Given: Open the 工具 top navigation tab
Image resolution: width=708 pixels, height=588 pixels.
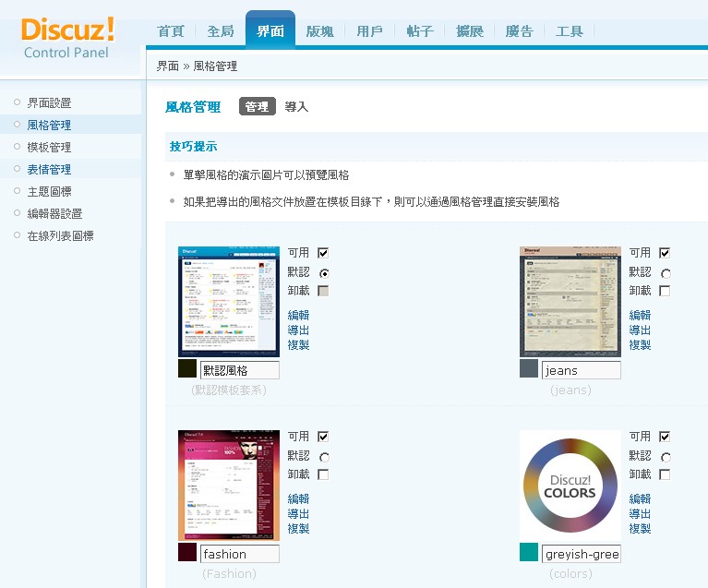Looking at the screenshot, I should [x=570, y=31].
